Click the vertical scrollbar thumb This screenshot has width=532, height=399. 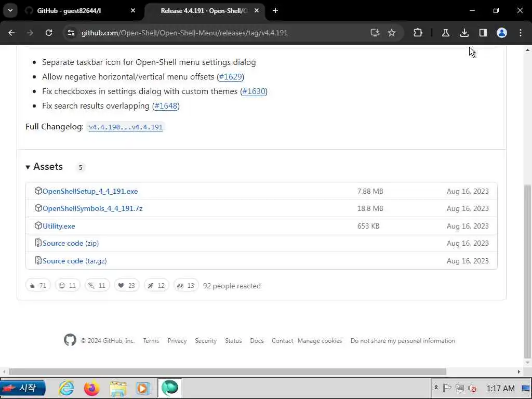point(527,271)
